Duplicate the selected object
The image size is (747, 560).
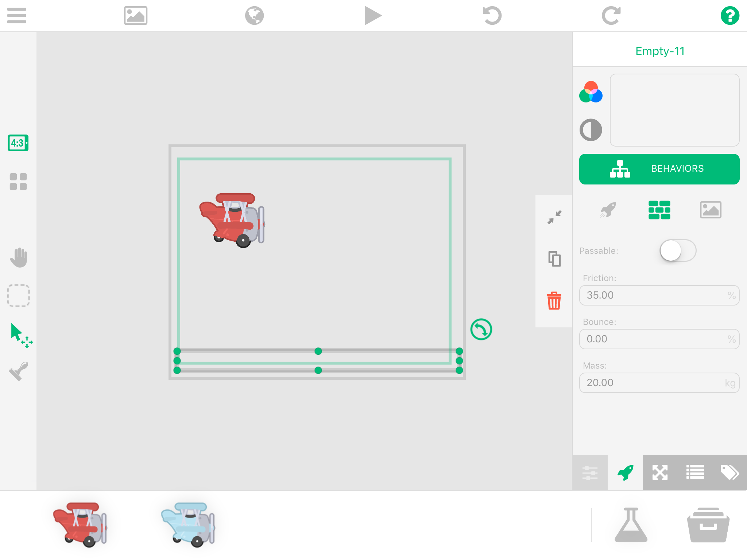click(554, 258)
